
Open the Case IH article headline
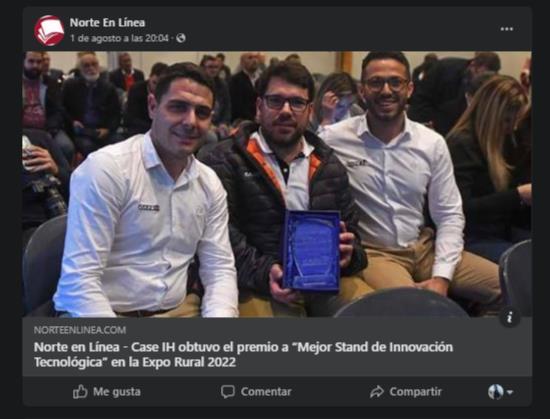pyautogui.click(x=243, y=354)
